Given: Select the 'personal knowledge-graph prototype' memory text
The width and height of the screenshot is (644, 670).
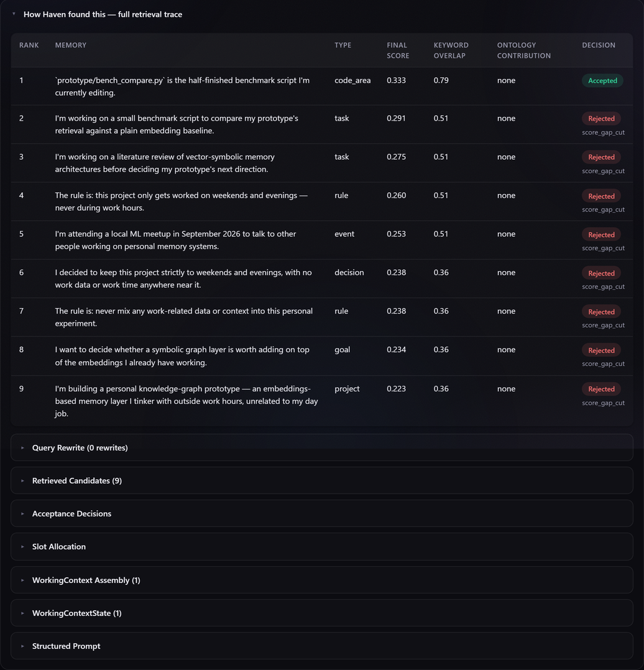Looking at the screenshot, I should click(x=186, y=401).
